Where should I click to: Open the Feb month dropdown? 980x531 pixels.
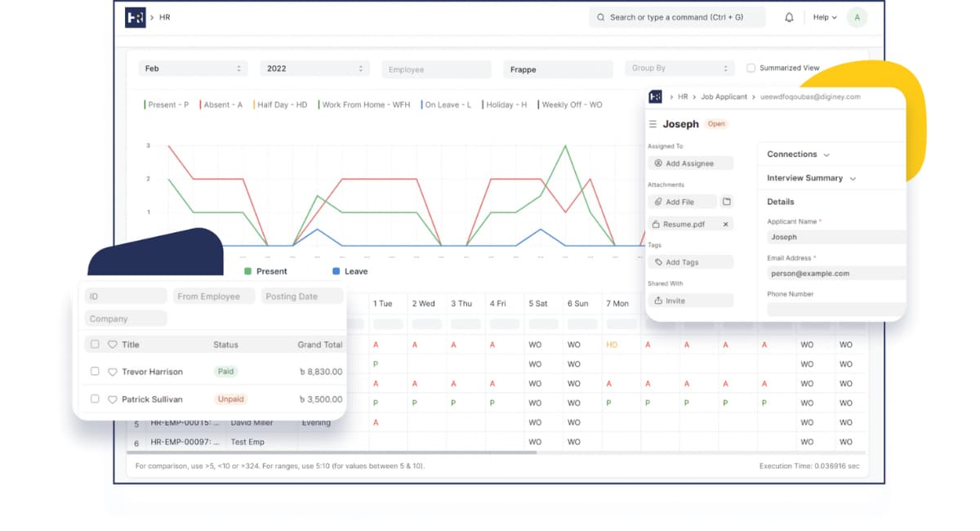point(193,69)
